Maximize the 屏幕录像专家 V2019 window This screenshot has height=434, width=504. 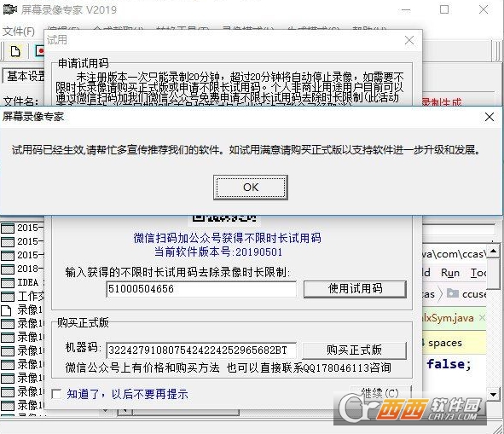(444, 9)
